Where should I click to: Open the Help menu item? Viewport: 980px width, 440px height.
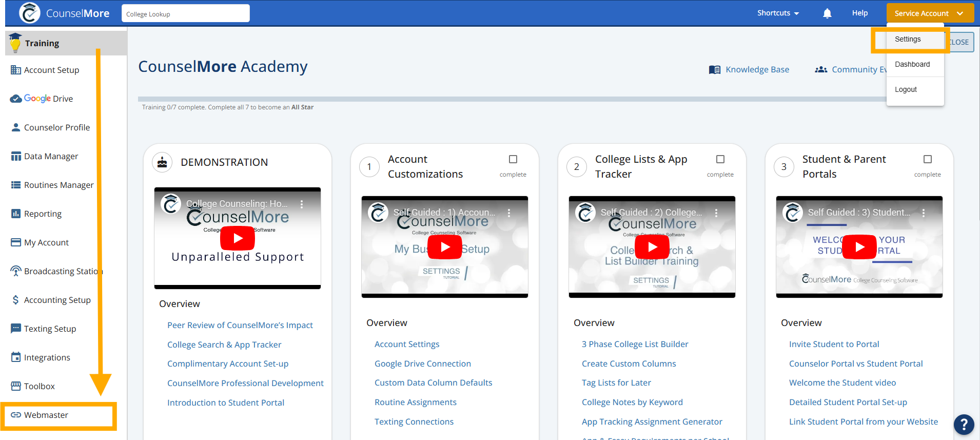point(860,13)
